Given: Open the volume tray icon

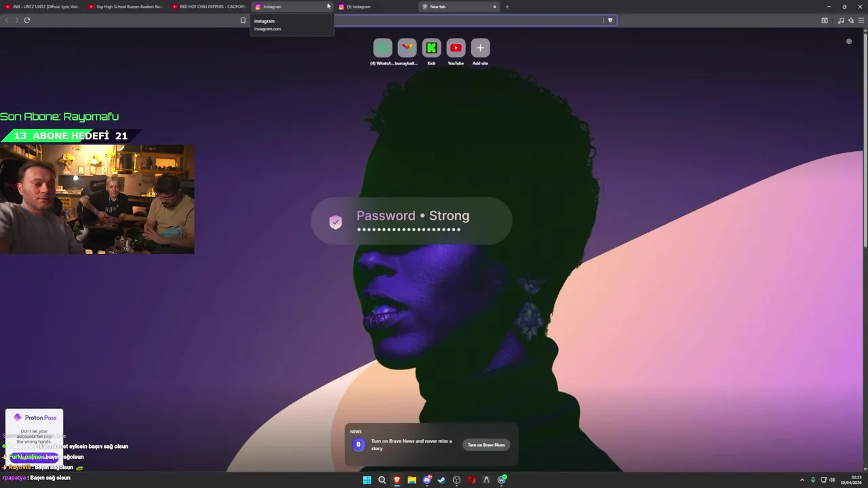Looking at the screenshot, I should click(x=832, y=480).
